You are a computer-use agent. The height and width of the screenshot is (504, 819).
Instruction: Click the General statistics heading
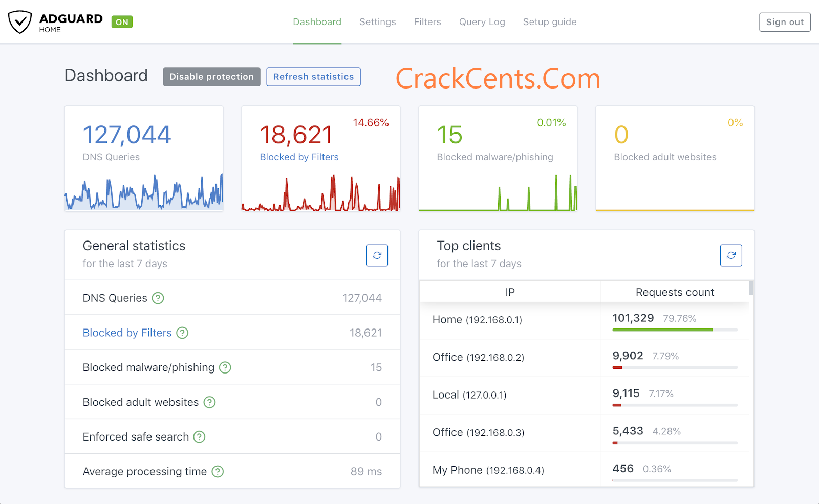(134, 246)
